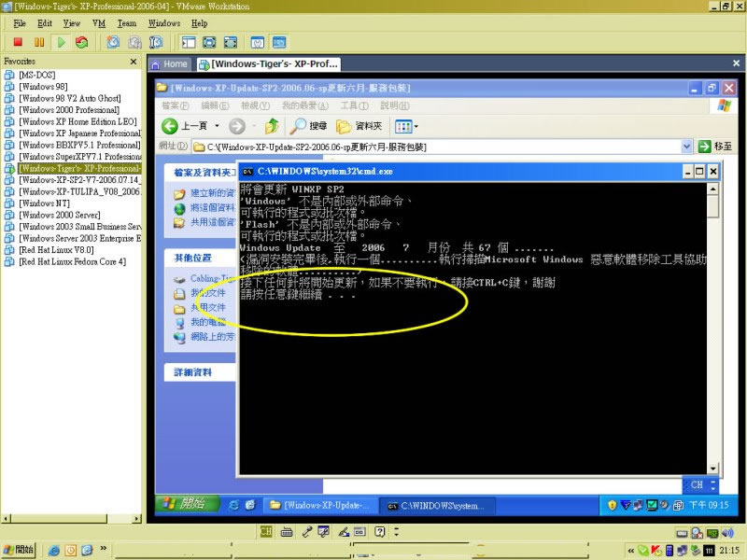This screenshot has height=560, width=747.
Task: Select [Windows 98 V2 Auto Ghost] favorite
Action: 70,98
